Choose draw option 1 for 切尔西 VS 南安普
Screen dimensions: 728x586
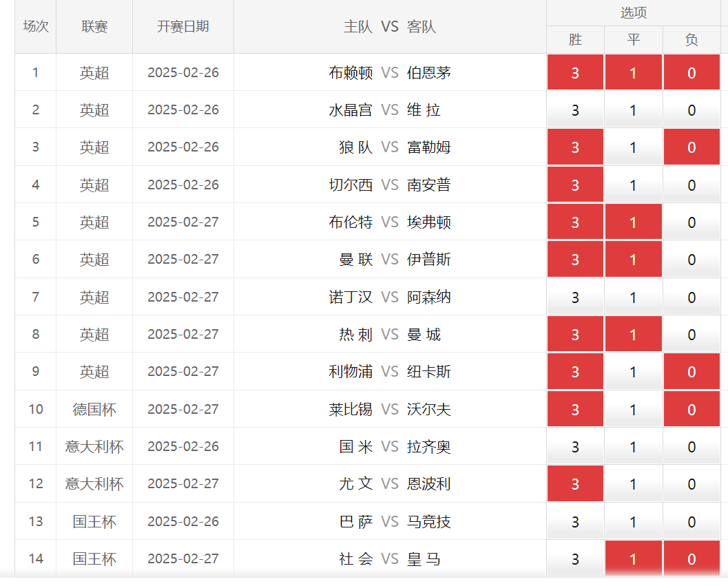click(x=633, y=185)
